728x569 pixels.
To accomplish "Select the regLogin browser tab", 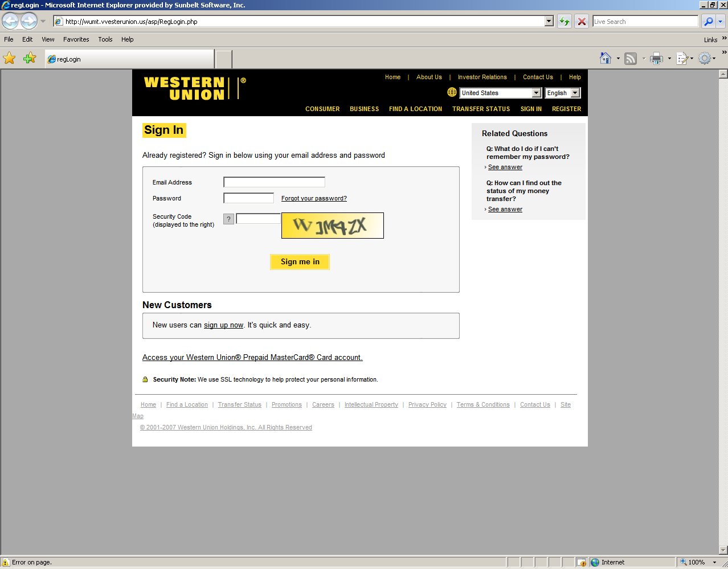I will [x=129, y=59].
